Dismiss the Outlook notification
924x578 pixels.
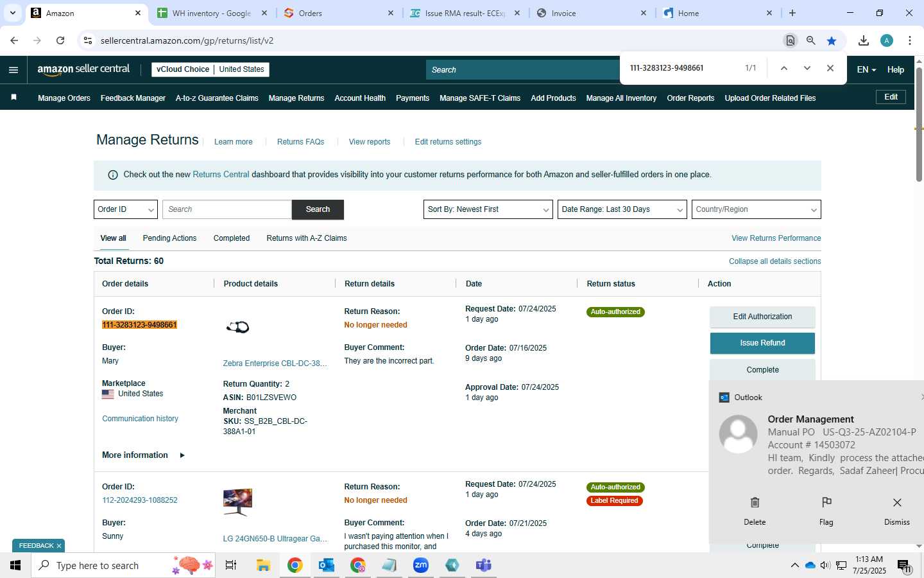pos(897,511)
